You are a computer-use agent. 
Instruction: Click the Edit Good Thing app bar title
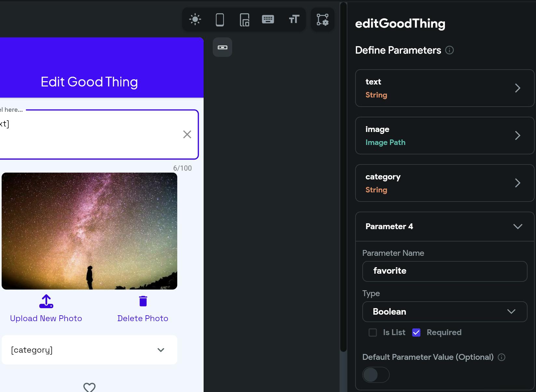click(89, 82)
